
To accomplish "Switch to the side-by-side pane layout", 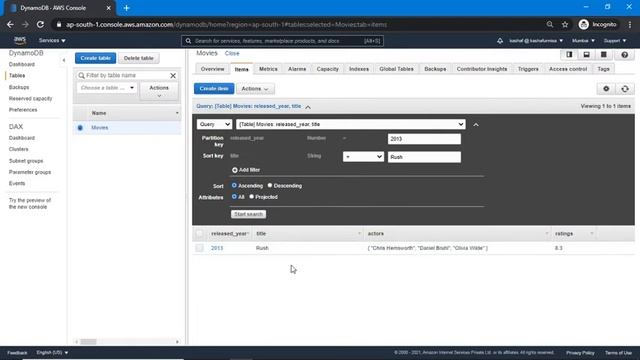I will [x=569, y=55].
